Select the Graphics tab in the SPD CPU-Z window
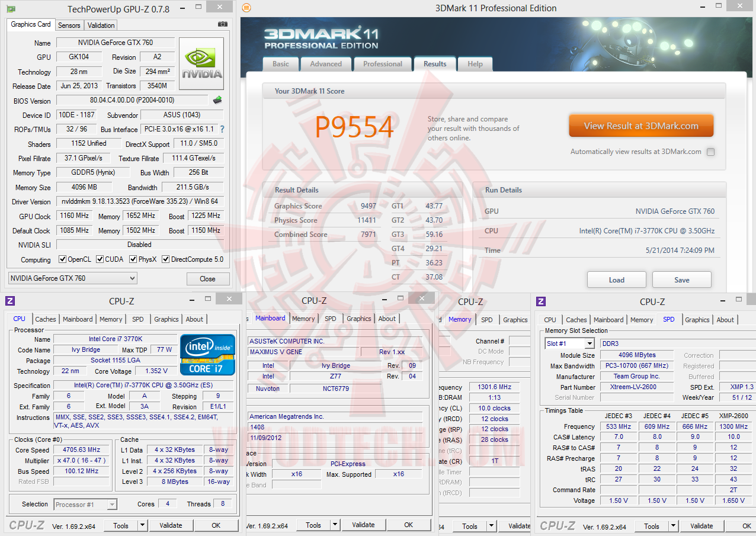 [x=697, y=320]
